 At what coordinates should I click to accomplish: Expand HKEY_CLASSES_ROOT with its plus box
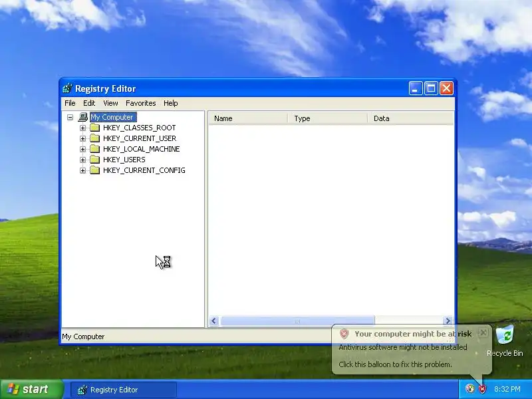pos(82,128)
